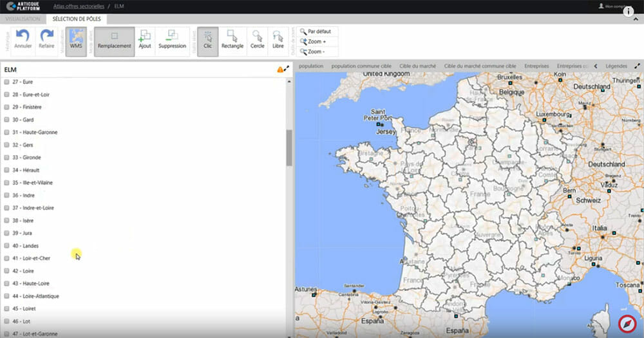Click the Jersey label on map
The width and height of the screenshot is (644, 338).
(386, 132)
